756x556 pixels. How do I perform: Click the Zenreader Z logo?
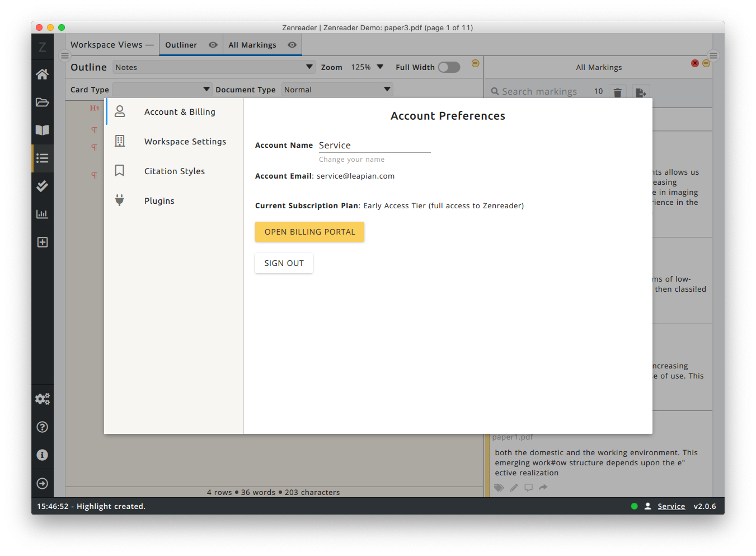[x=42, y=46]
